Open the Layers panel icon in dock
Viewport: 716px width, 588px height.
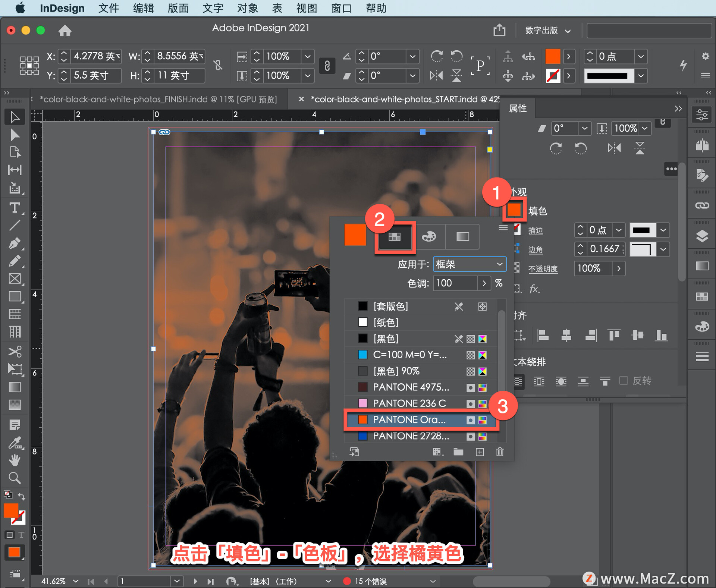(702, 236)
